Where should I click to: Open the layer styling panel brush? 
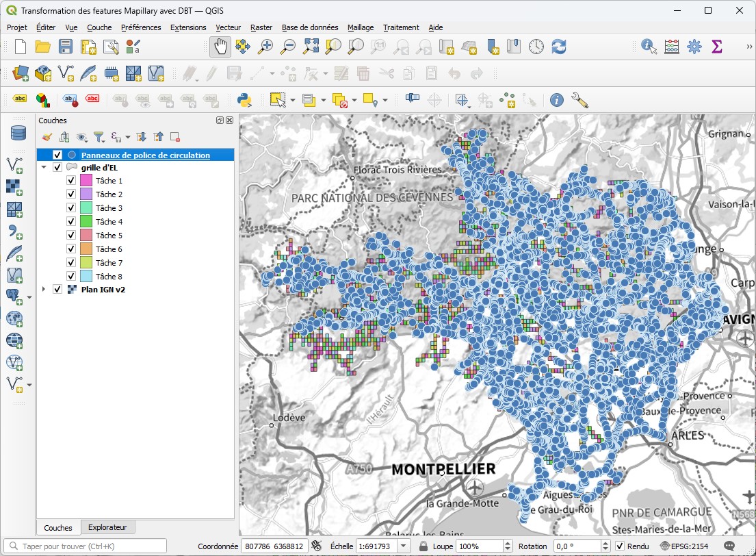click(47, 137)
